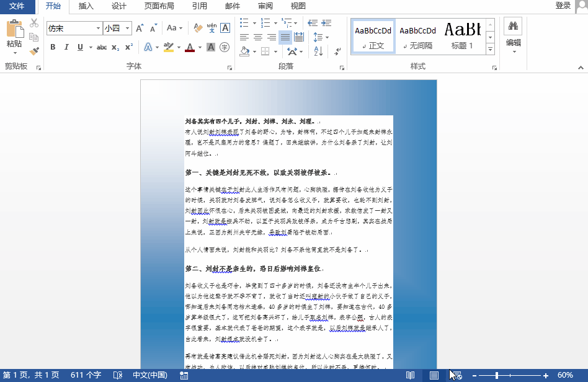
Task: Apply superscript formatting
Action: tap(129, 47)
